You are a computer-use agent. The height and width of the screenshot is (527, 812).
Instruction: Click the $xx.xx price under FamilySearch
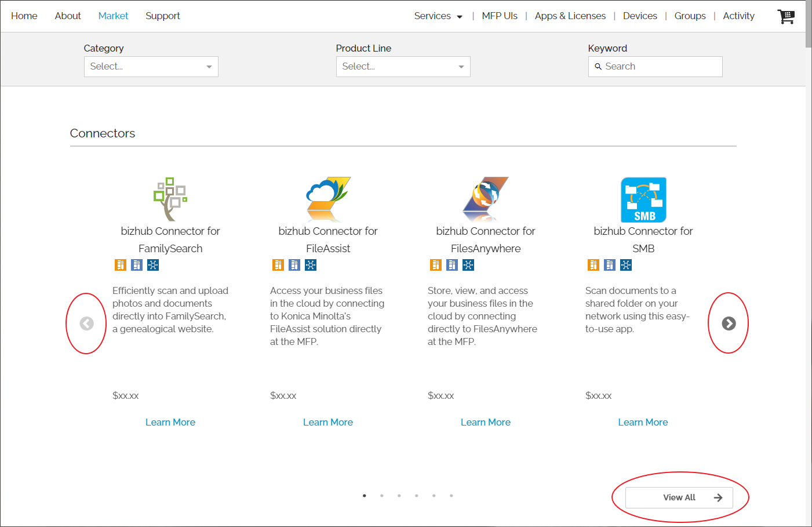[x=126, y=395]
